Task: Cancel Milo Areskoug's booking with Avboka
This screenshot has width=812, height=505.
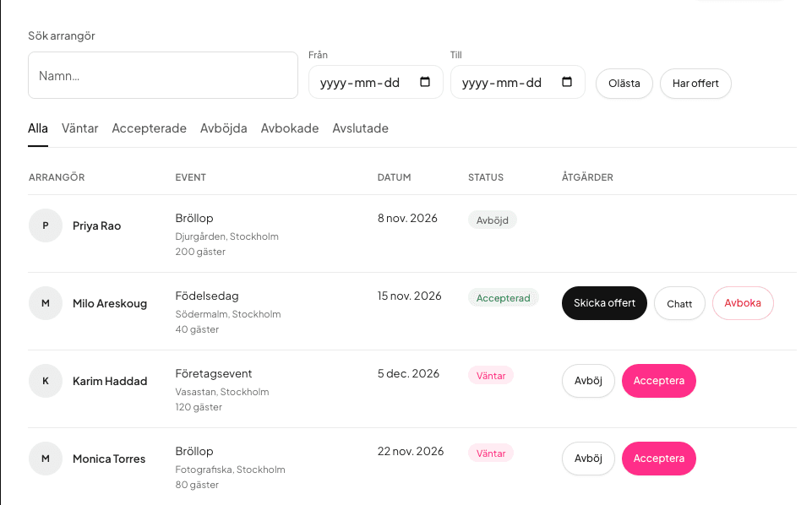Action: (x=743, y=303)
